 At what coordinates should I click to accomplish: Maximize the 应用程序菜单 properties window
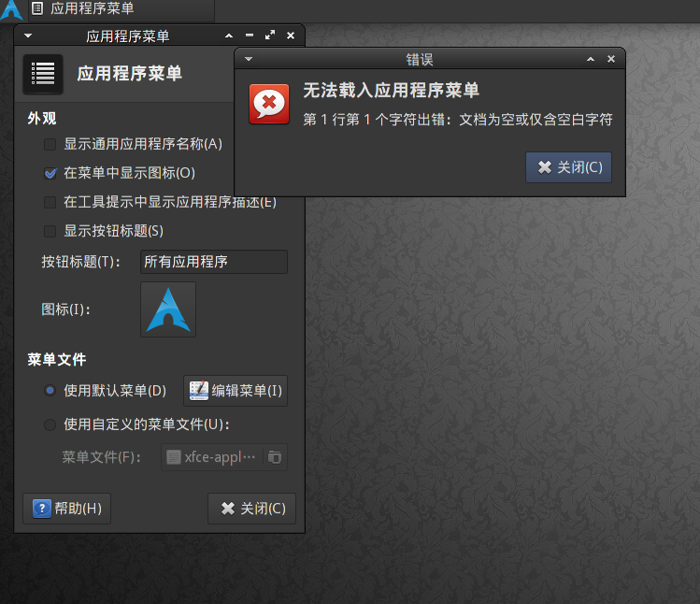[270, 36]
